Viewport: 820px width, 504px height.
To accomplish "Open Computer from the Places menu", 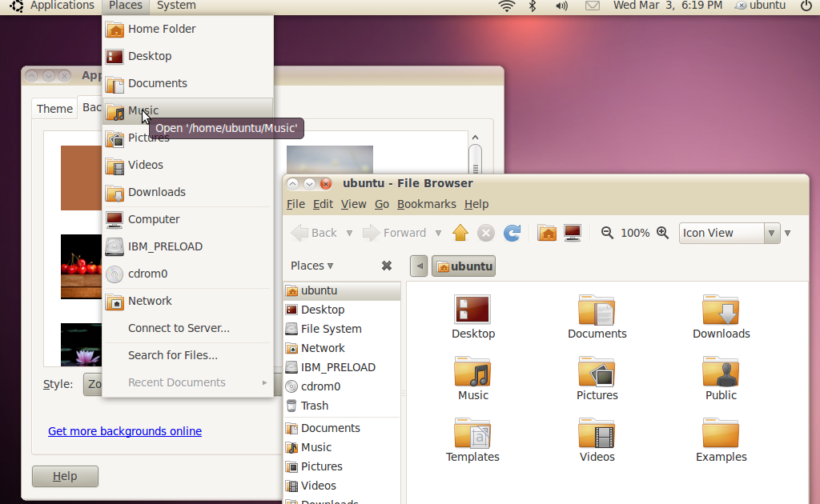I will [187, 219].
